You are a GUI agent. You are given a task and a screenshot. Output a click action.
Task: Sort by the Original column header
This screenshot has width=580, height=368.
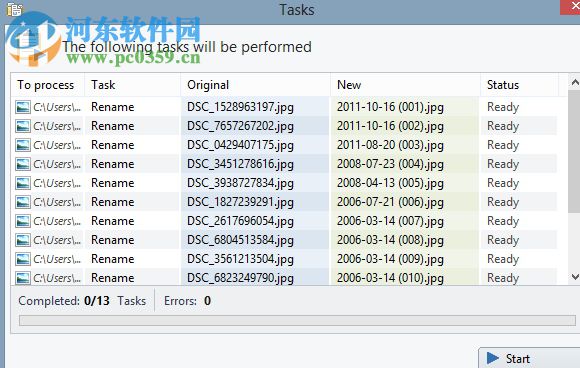coord(256,85)
